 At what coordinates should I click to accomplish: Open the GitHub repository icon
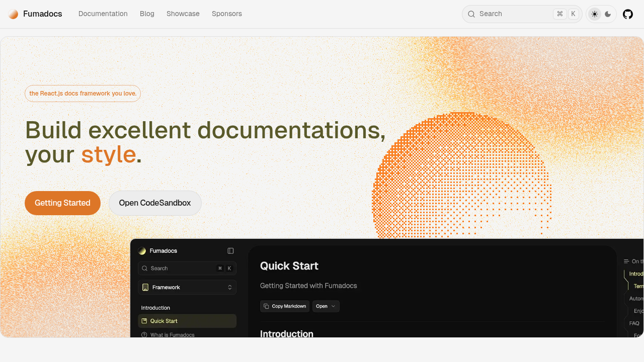tap(628, 14)
